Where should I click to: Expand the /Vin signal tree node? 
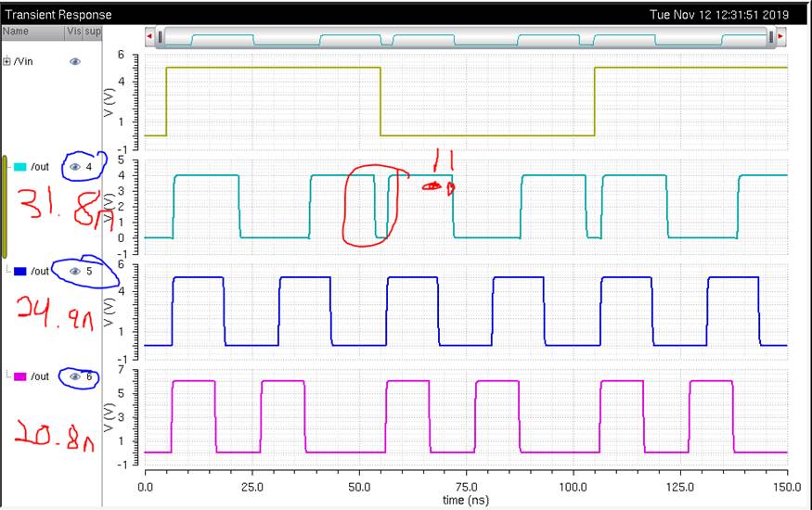(6, 61)
